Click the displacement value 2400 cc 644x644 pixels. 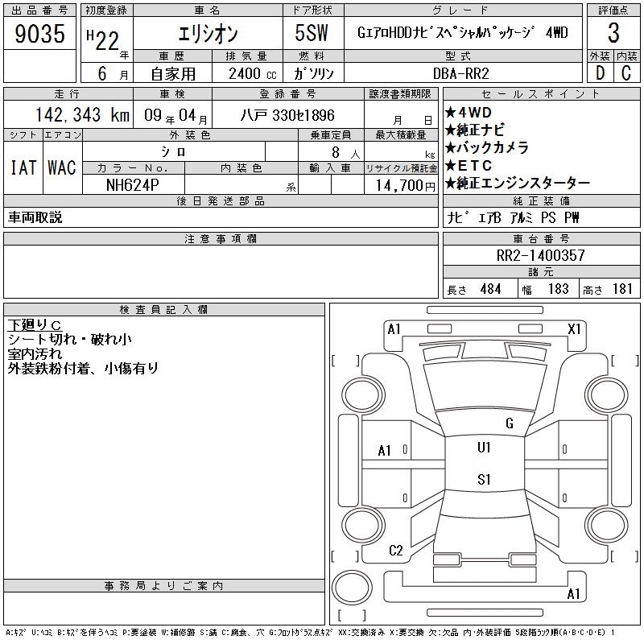click(253, 74)
